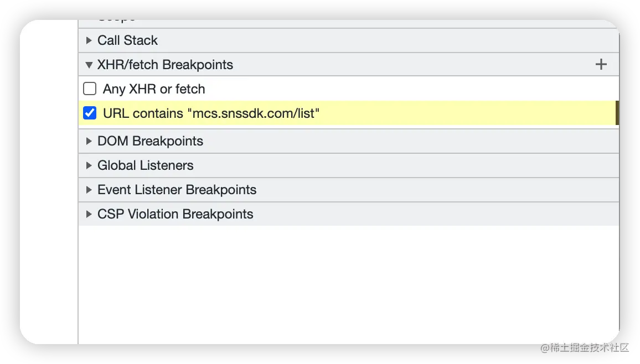
Task: Click the "Any XHR or fetch" label text
Action: (x=154, y=89)
